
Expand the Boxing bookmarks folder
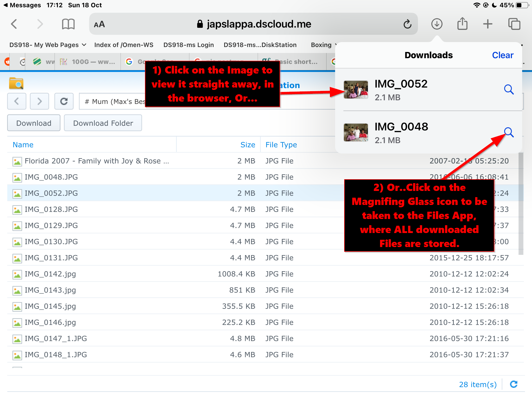(x=323, y=45)
